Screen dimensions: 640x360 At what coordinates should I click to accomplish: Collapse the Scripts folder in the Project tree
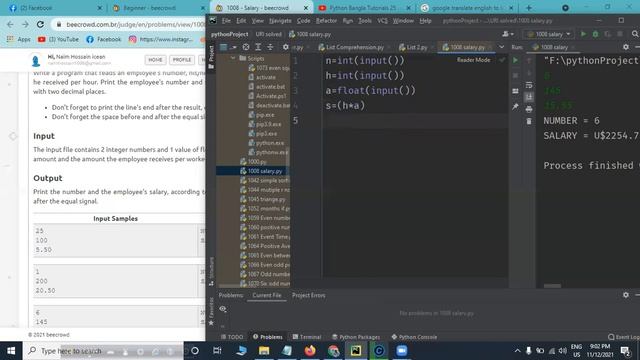[x=233, y=58]
